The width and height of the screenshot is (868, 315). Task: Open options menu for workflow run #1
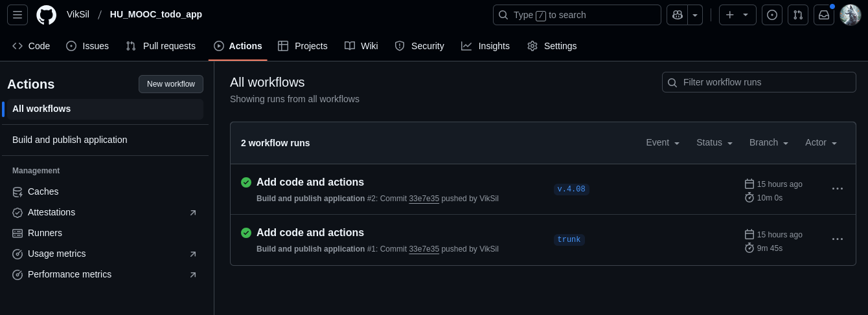coord(838,239)
